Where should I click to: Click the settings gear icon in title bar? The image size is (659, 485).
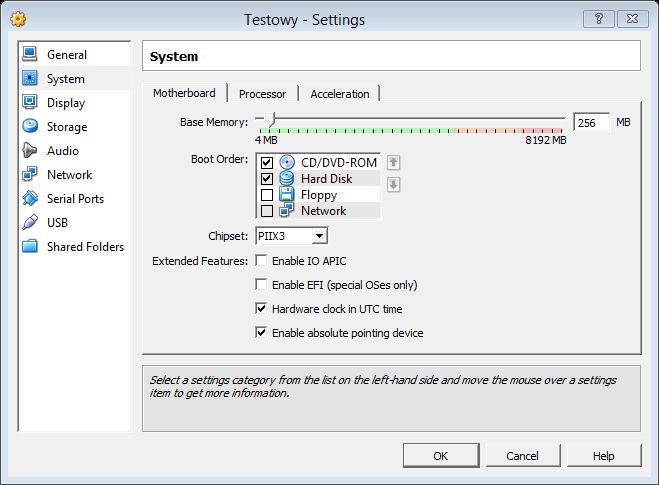click(18, 19)
